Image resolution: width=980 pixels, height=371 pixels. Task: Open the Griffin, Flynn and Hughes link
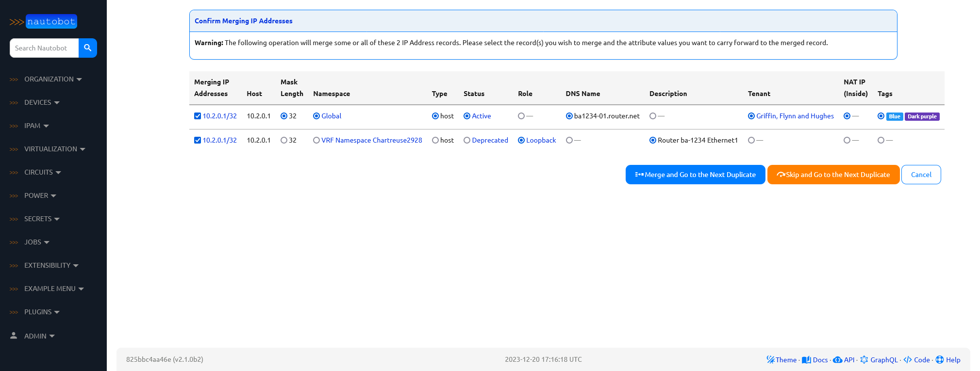795,116
